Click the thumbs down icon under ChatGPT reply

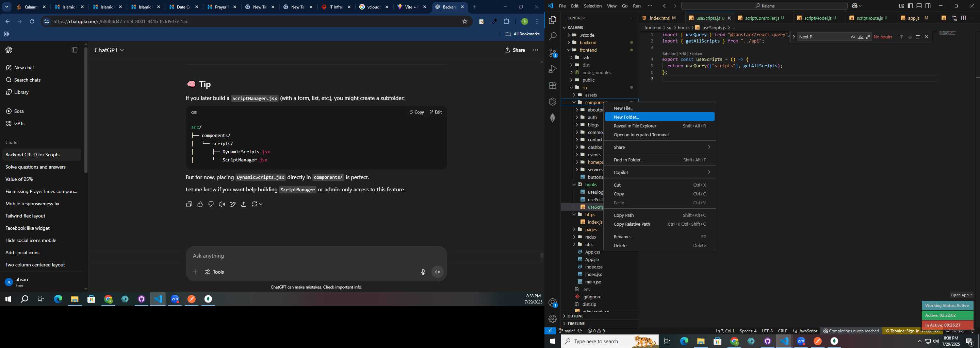[x=211, y=204]
